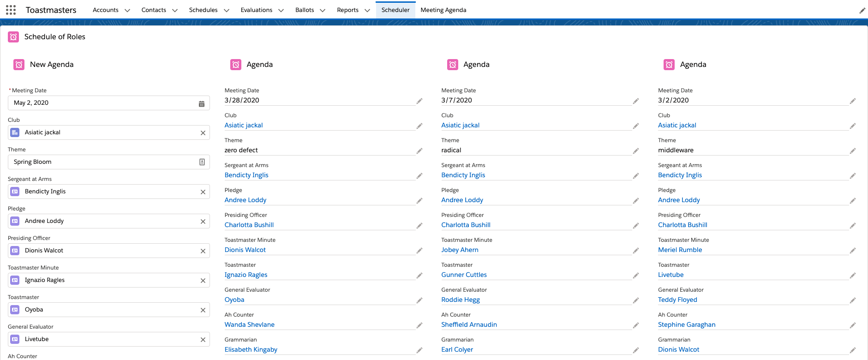Open the Reports dropdown chevron
This screenshot has width=868, height=360.
coord(367,11)
